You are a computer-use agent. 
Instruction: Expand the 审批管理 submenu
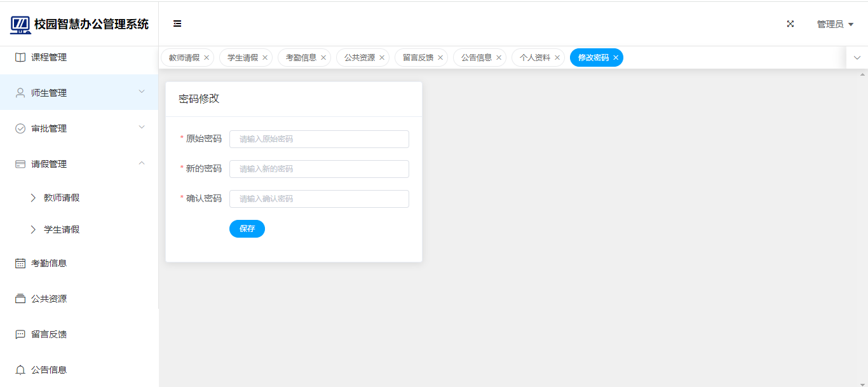[79, 128]
